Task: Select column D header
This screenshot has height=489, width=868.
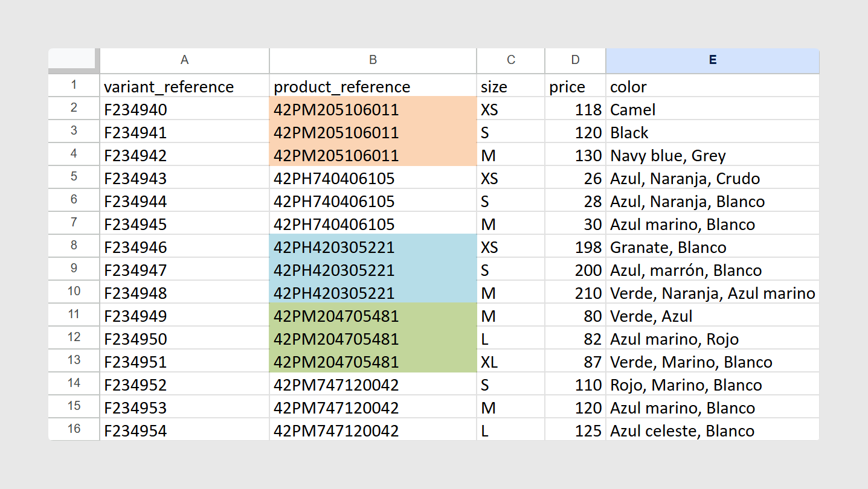Action: (575, 60)
